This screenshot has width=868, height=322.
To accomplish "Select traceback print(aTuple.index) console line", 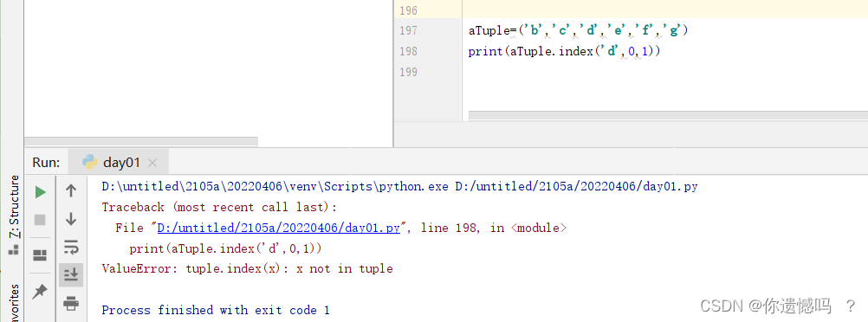I will (225, 248).
